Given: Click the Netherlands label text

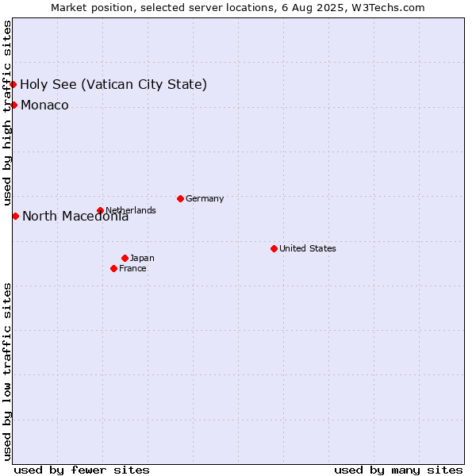Looking at the screenshot, I should tap(131, 210).
